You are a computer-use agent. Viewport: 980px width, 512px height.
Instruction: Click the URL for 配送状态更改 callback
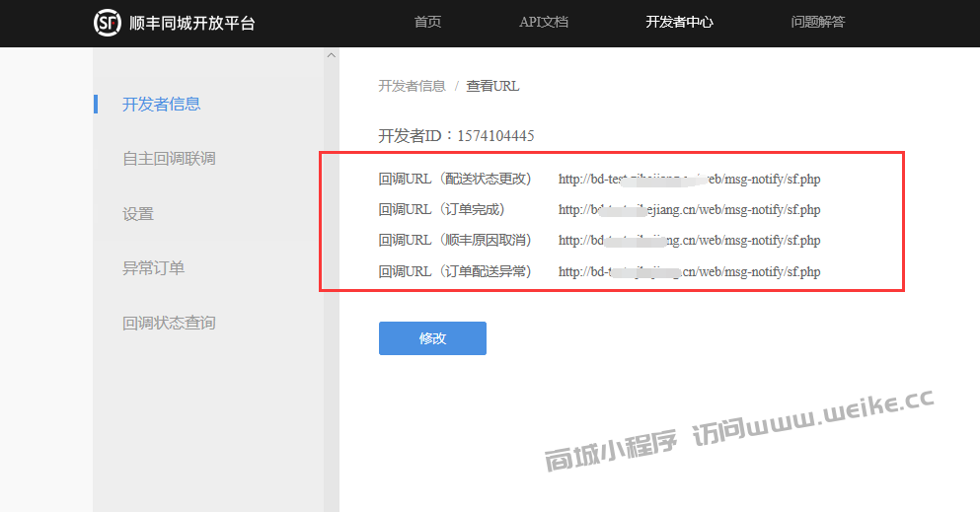coord(690,180)
